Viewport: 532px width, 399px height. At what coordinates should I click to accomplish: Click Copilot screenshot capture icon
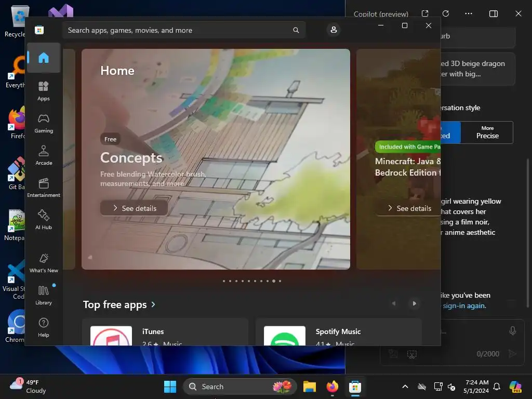coord(411,354)
